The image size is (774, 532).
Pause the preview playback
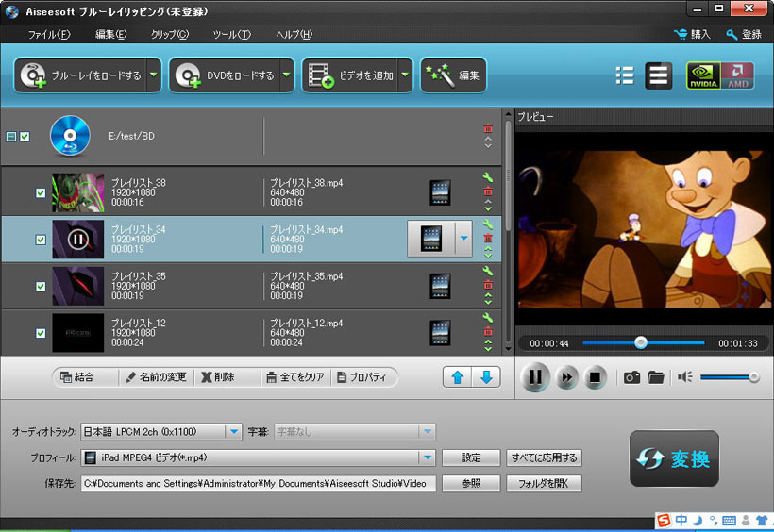(x=535, y=377)
